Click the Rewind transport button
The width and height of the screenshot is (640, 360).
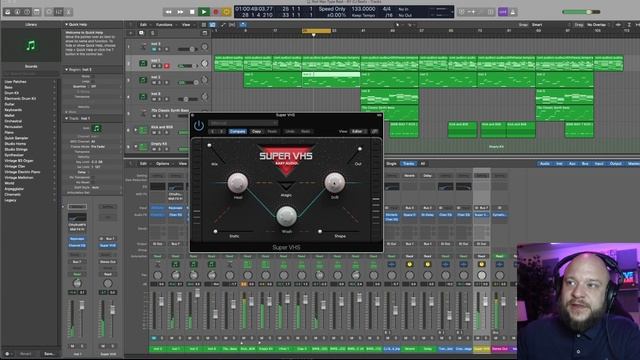point(168,12)
